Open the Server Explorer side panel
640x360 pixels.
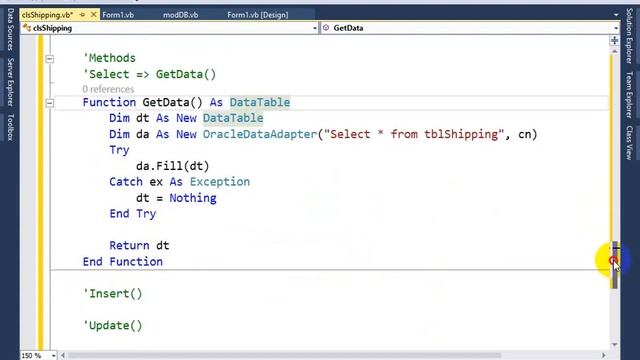point(11,82)
